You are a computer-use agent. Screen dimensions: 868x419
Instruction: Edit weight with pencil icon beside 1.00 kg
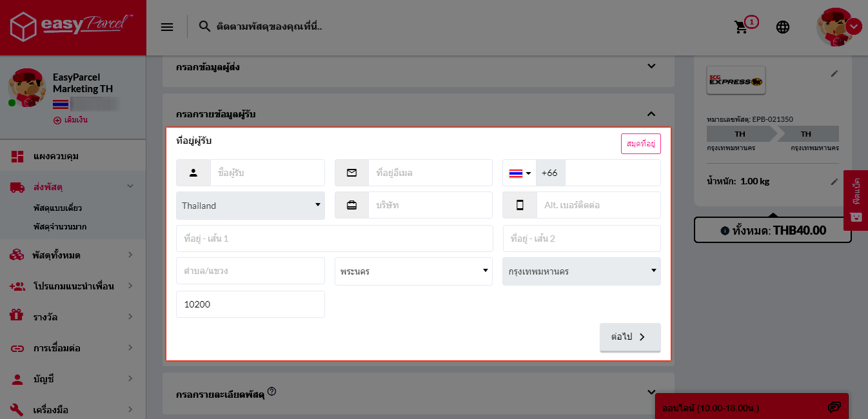(x=834, y=181)
